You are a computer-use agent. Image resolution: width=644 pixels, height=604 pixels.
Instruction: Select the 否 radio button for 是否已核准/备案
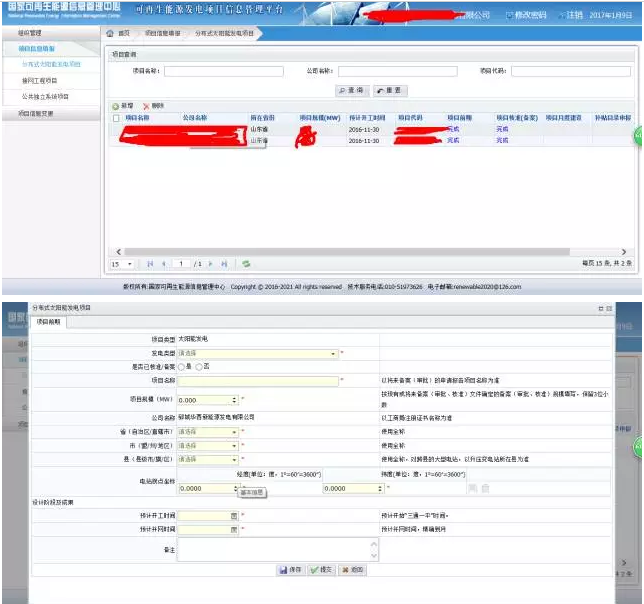201,366
